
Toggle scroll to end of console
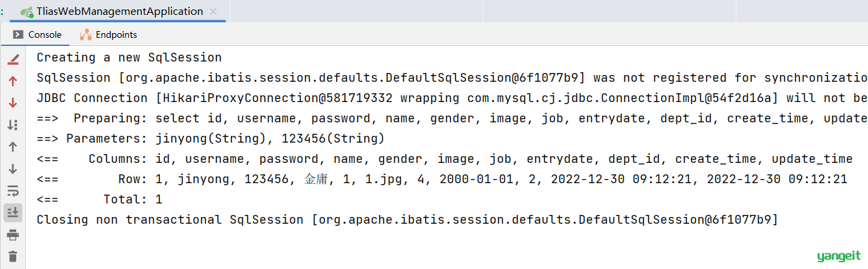point(13,212)
